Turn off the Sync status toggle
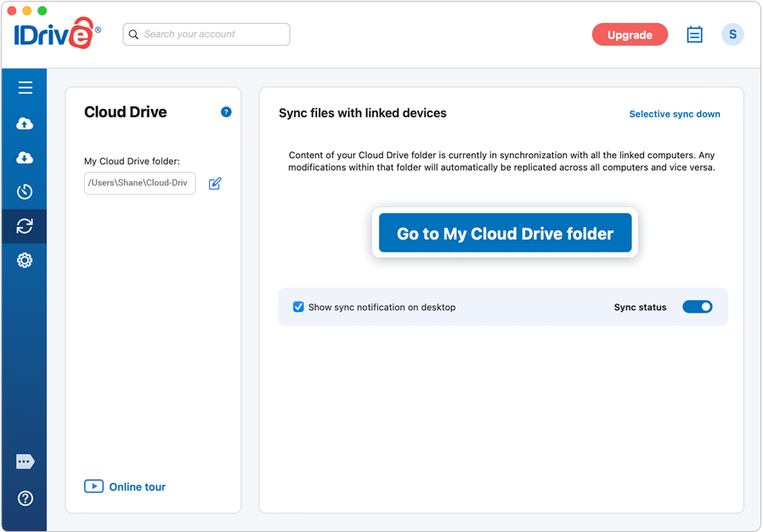The height and width of the screenshot is (532, 763). pos(698,307)
